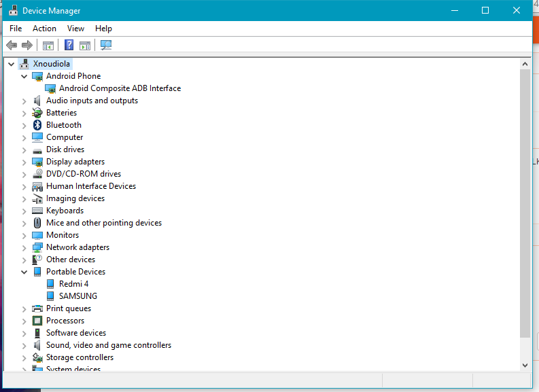Click the Show/Hide Console Tree icon

click(48, 46)
